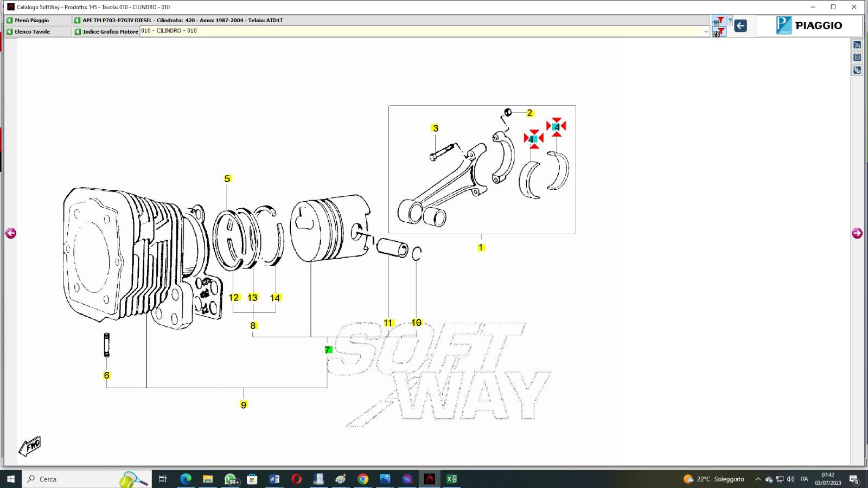The width and height of the screenshot is (868, 488).
Task: Click the bottom linked-parts sidebar icon
Action: point(857,70)
